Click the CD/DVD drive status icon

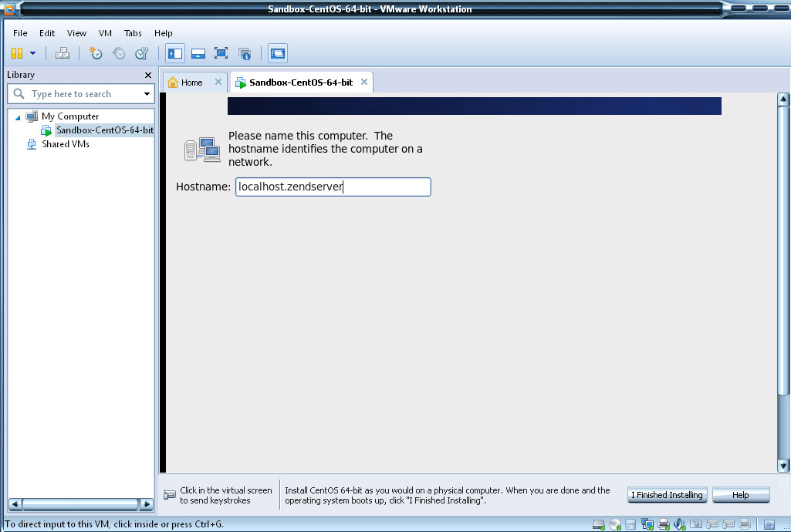click(615, 524)
